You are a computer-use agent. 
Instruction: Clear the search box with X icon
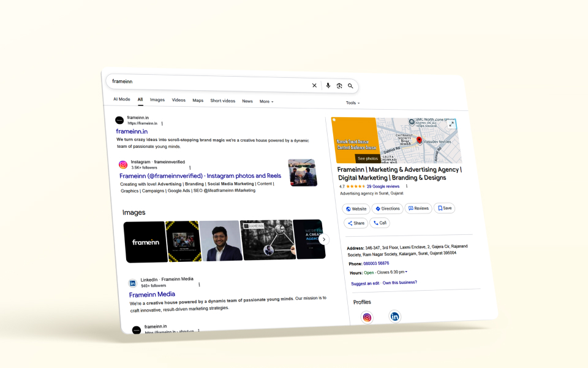coord(314,85)
